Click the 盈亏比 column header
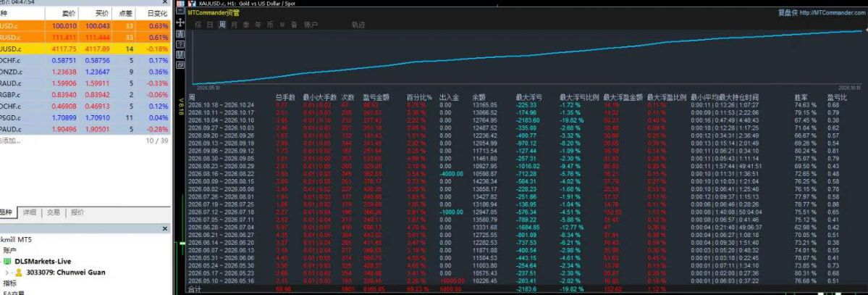868x295 pixels. pos(837,97)
